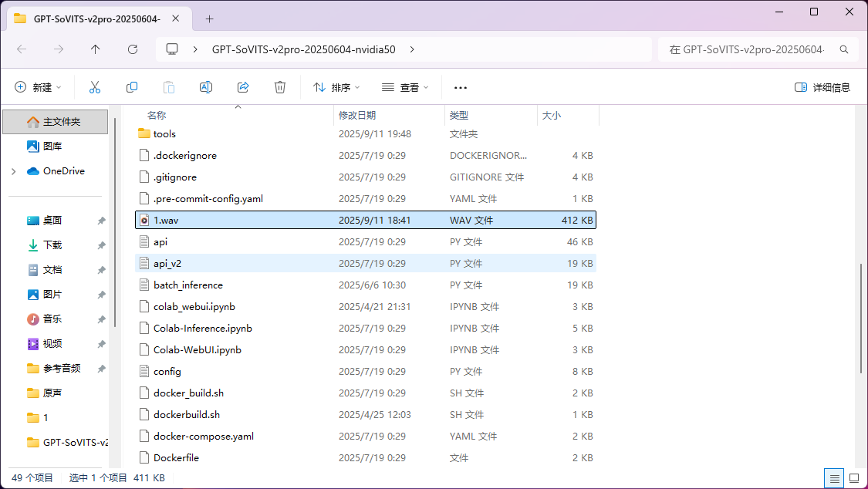Sort by 名称 name column header
The height and width of the screenshot is (489, 868).
[157, 115]
